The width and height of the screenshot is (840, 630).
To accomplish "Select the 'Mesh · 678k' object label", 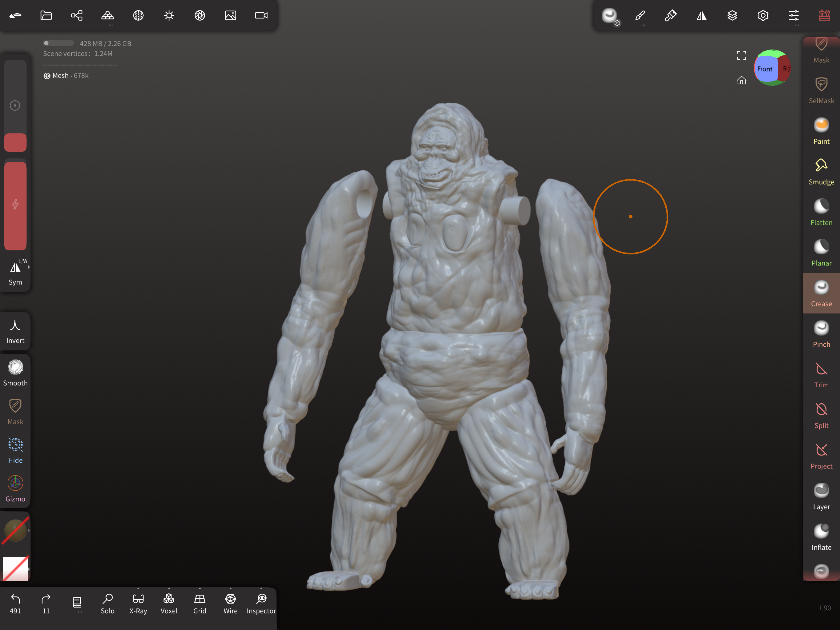I will 66,76.
